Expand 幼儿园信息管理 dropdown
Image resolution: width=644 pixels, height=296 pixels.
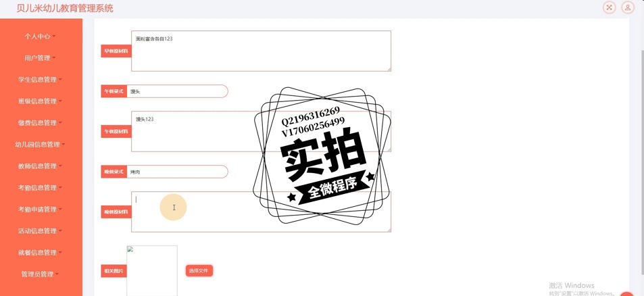tap(40, 145)
